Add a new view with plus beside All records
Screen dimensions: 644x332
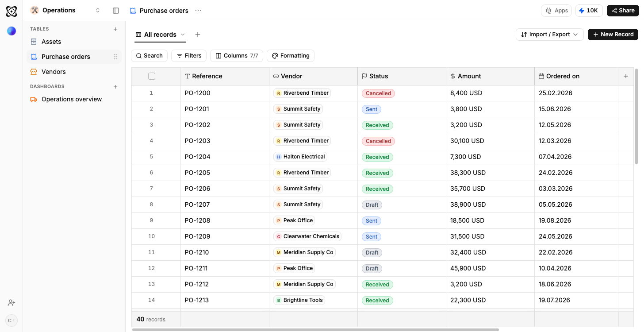tap(198, 35)
